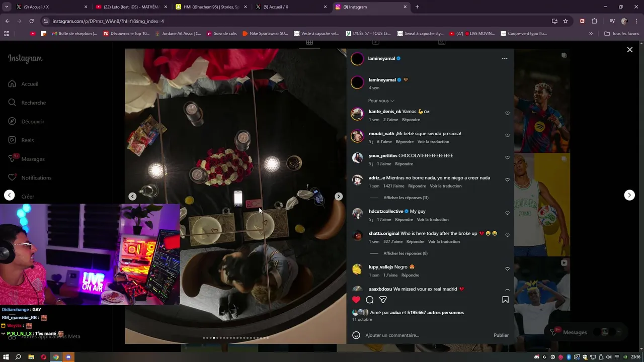Like the adriz_.e comment
The image size is (644, 362).
coord(507,180)
